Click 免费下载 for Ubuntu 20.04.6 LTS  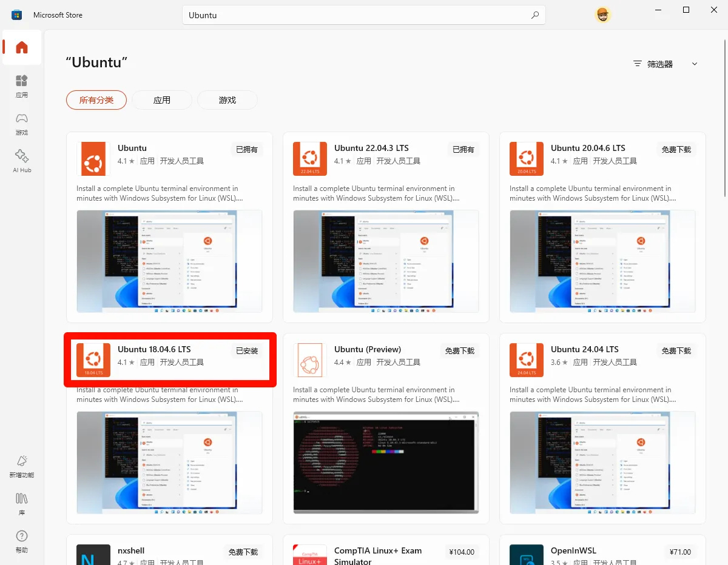(676, 149)
